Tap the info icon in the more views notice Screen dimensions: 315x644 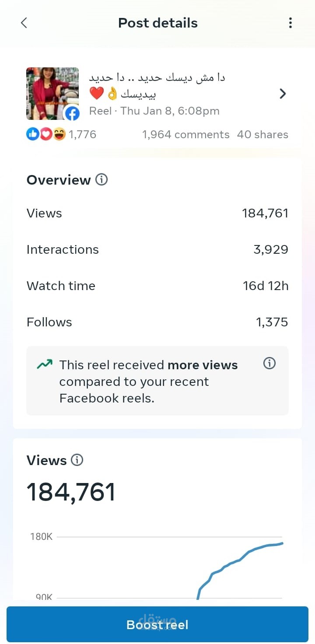(269, 363)
